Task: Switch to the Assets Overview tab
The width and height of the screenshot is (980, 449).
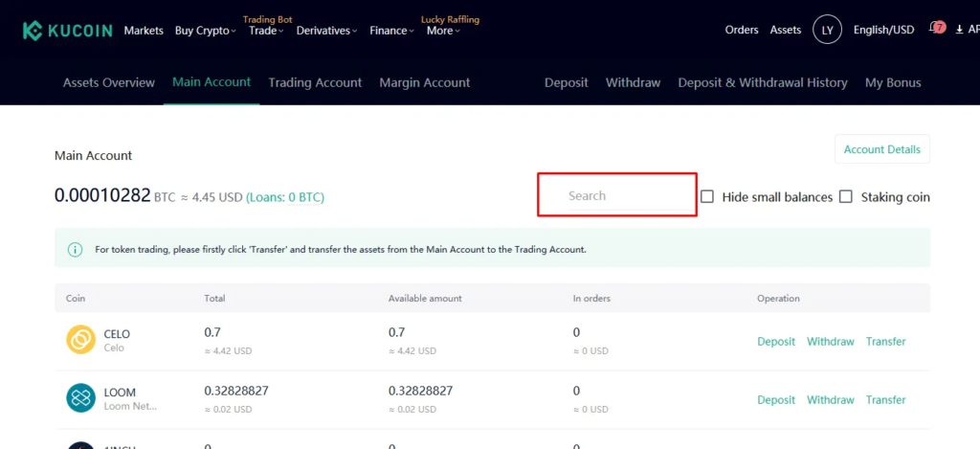Action: (x=109, y=82)
